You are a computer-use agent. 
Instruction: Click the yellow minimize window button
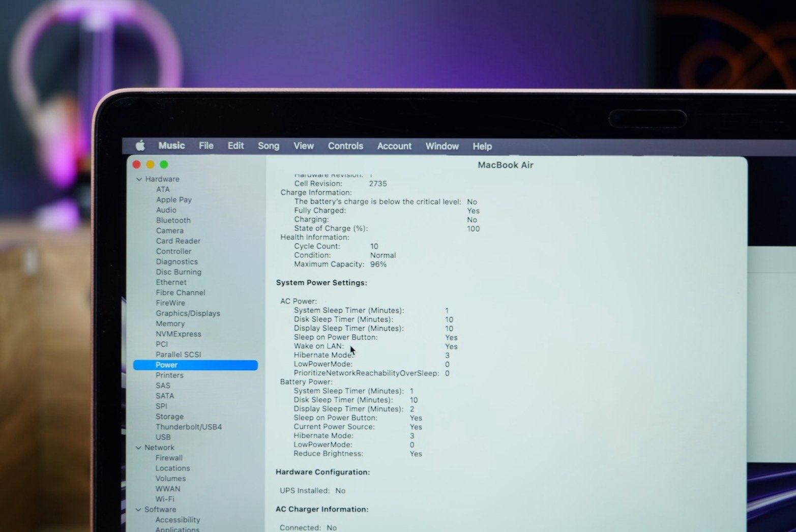pos(150,164)
